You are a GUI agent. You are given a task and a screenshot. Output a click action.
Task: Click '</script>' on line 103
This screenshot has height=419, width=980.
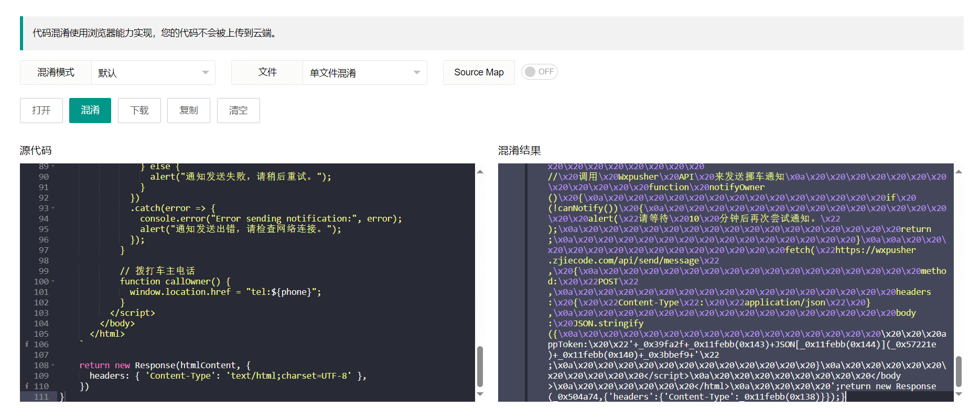coord(133,313)
